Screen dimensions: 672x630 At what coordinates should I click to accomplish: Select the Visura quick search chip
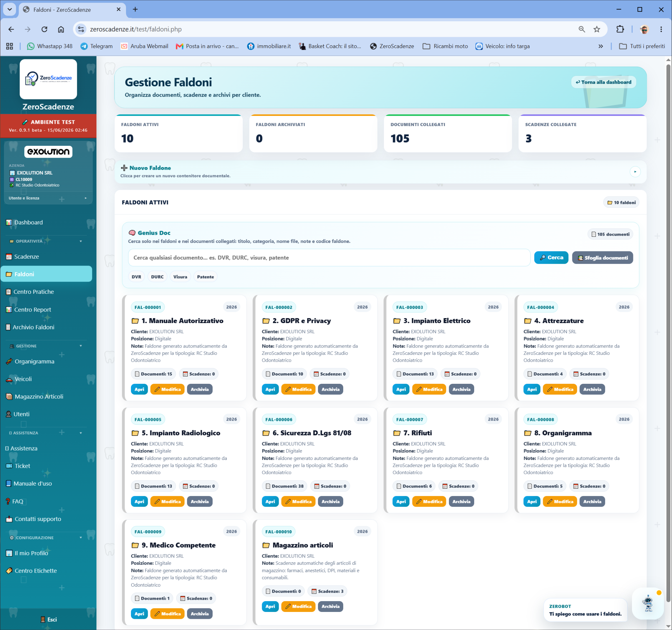pos(180,276)
